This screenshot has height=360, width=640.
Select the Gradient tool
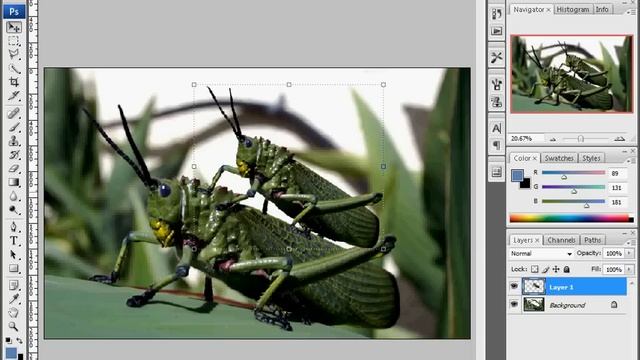pyautogui.click(x=13, y=182)
